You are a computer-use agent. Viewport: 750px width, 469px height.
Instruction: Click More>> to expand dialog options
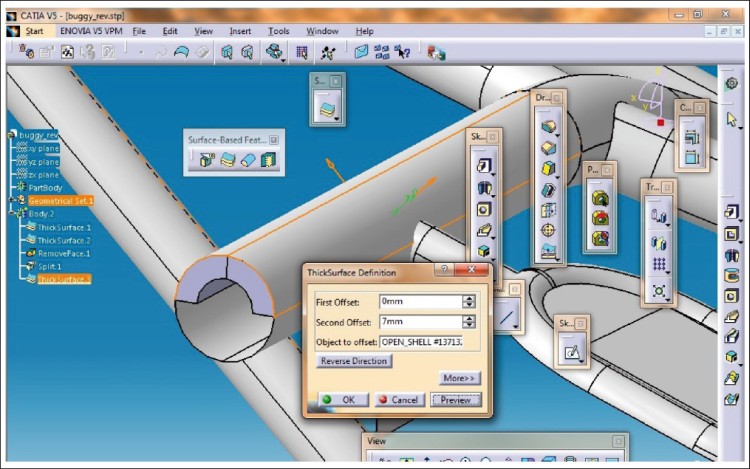pos(459,378)
